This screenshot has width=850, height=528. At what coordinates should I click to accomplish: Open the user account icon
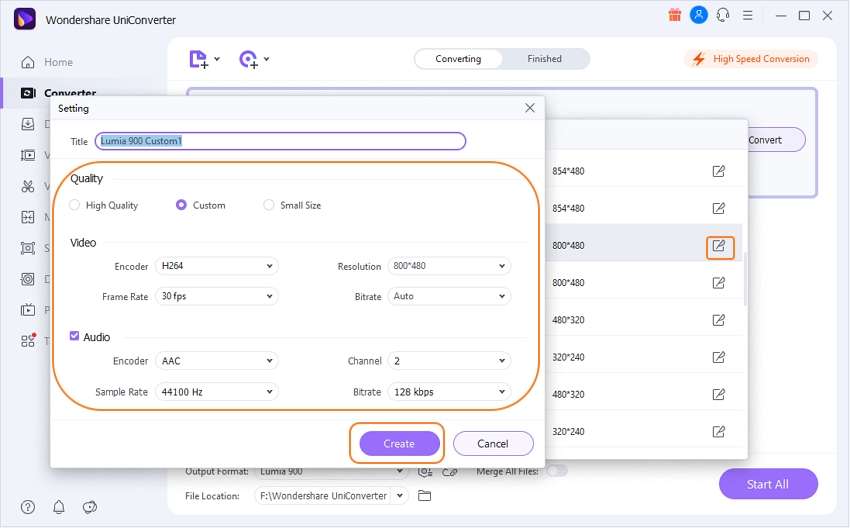coord(699,15)
